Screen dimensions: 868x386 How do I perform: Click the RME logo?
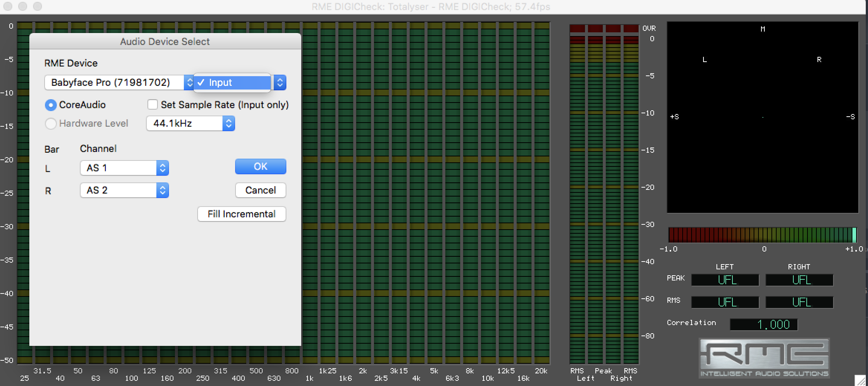(764, 358)
